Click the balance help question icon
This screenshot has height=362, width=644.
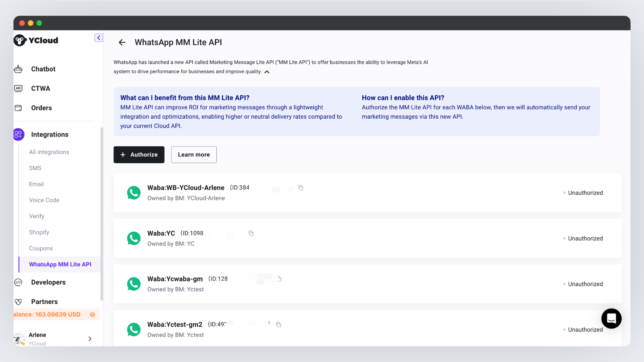[x=93, y=315]
